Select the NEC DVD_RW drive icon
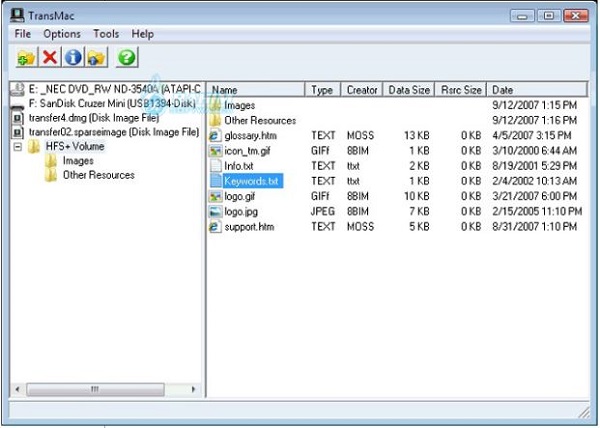600x428 pixels. click(x=17, y=89)
